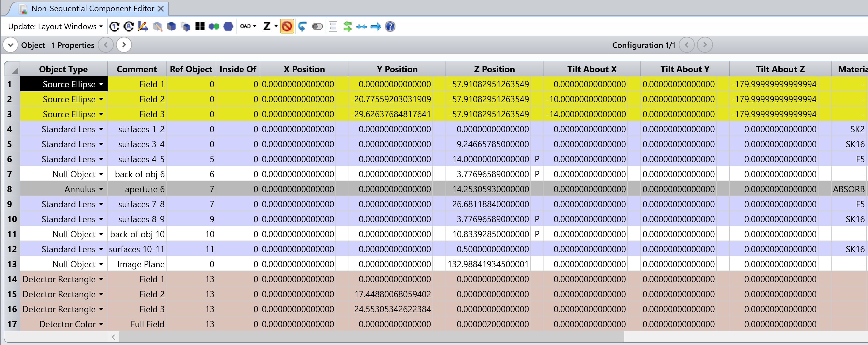Screen dimensions: 868x345
Task: Click the horizontal scrollbar thumb
Action: (371, 337)
